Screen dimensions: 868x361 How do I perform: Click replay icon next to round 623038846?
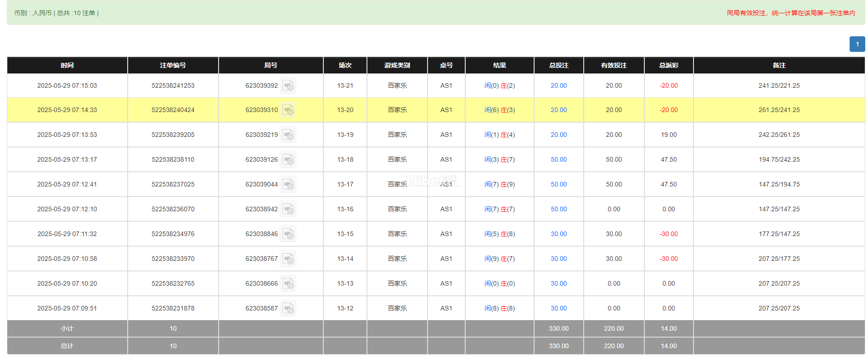coord(288,234)
